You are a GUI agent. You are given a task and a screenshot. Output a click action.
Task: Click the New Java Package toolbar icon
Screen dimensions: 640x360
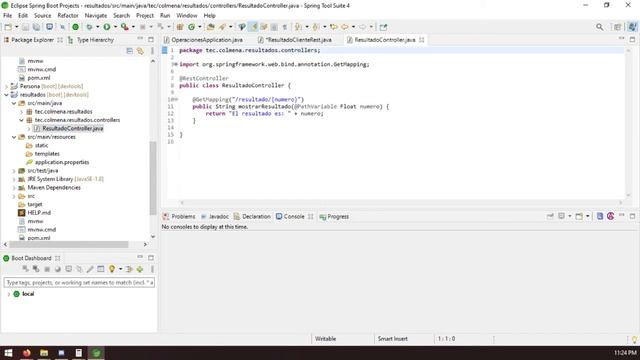tap(180, 27)
